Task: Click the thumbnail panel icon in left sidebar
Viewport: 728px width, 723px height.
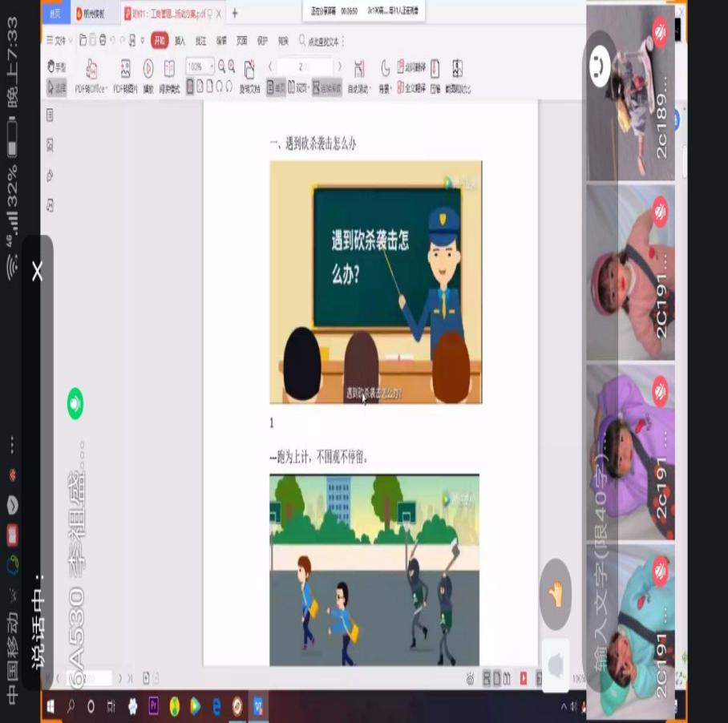Action: point(50,115)
